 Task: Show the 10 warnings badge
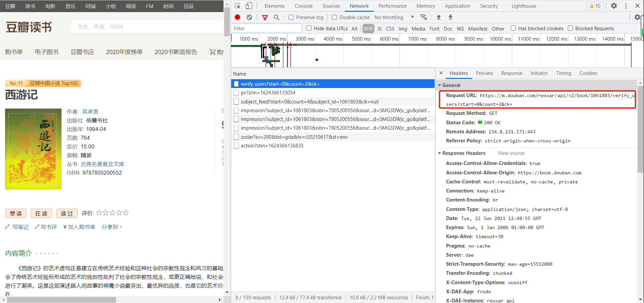point(595,6)
